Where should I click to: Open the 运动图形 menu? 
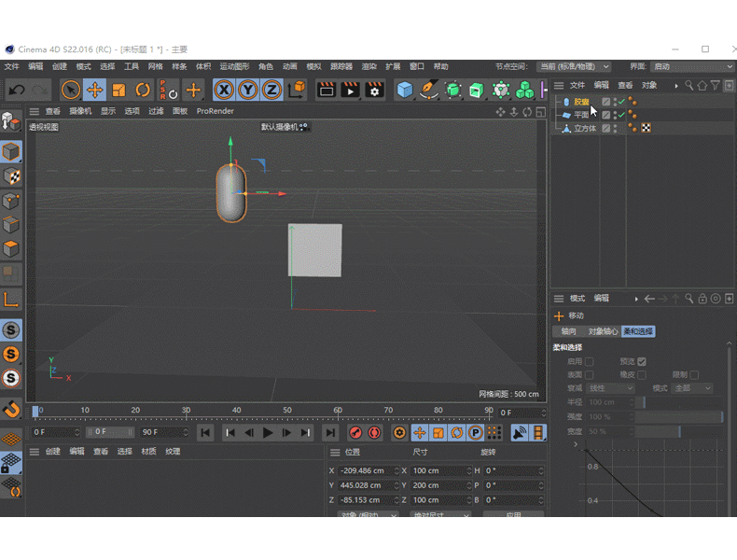coord(234,66)
